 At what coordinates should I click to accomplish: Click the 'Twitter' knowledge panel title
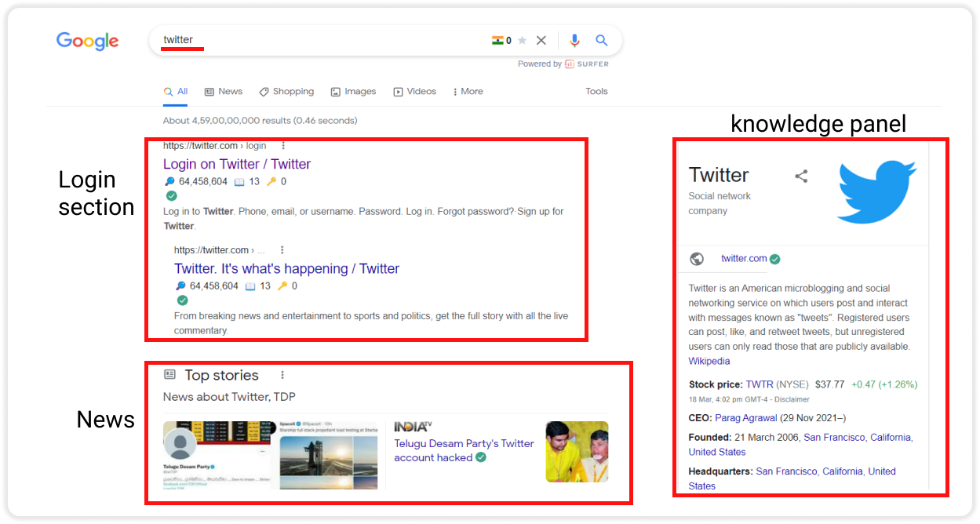click(x=719, y=175)
